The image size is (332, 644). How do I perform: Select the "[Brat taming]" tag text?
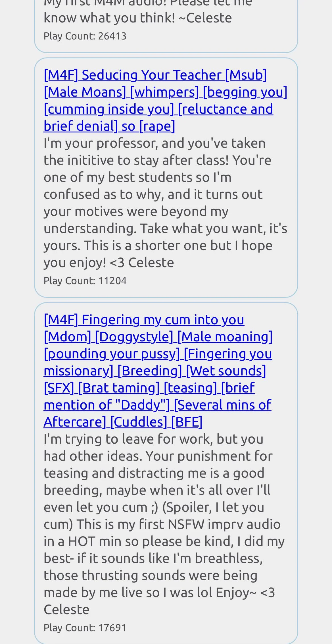pos(119,388)
